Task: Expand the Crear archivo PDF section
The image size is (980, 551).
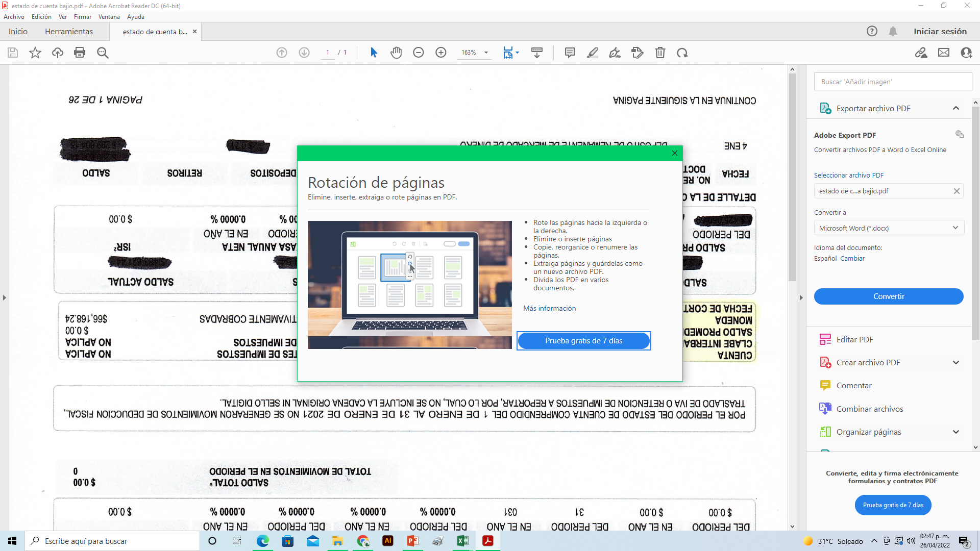Action: 956,362
